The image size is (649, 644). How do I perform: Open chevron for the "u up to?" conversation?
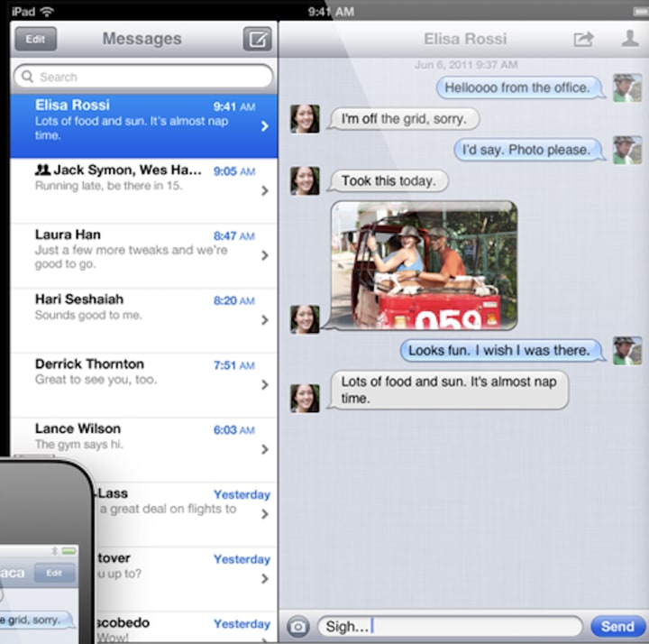pos(265,578)
